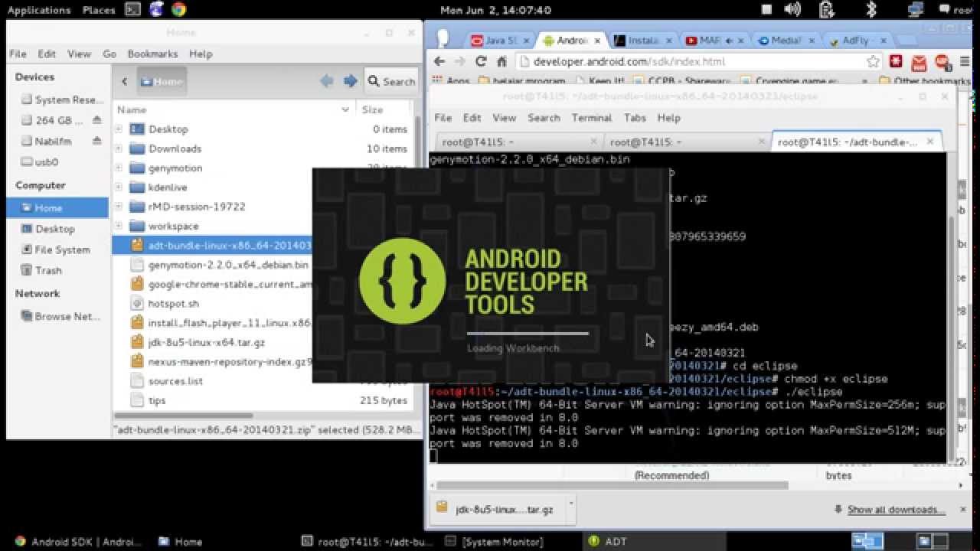
Task: Expand the Downloads folder tree row
Action: coord(119,148)
